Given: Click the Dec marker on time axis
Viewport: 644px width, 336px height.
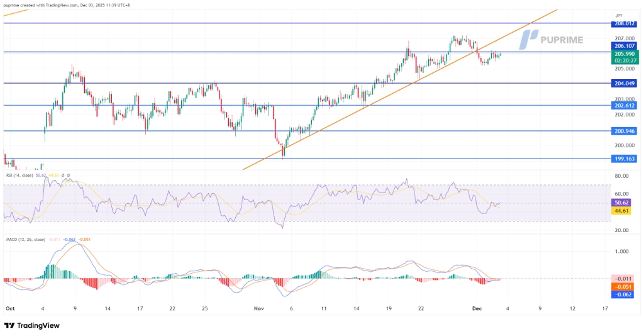Looking at the screenshot, I should pos(476,309).
